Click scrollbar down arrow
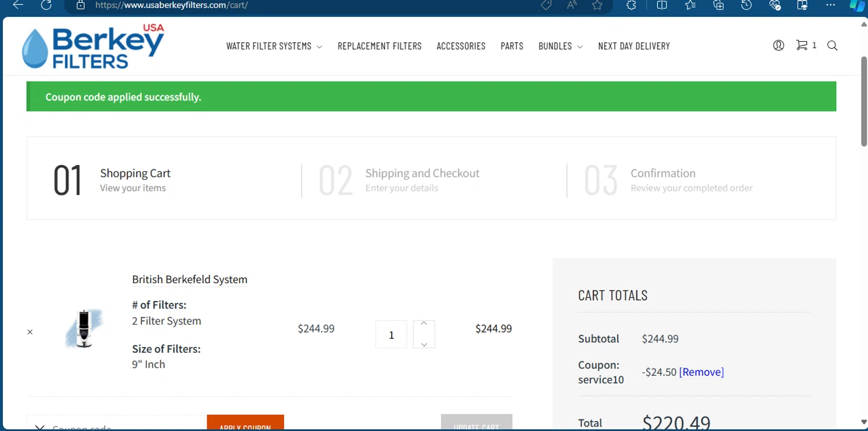Viewport: 868px width, 431px height. (x=864, y=422)
